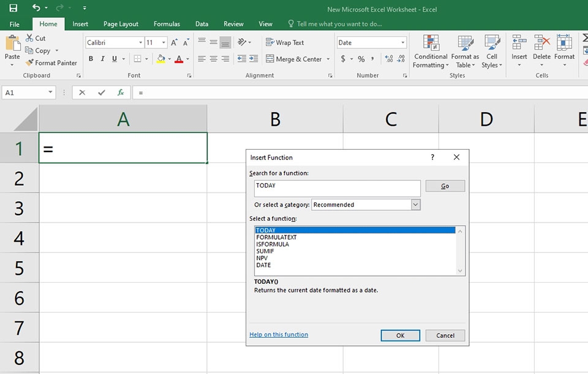Screen dimensions: 588x374
Task: Click the Search for a function field
Action: (x=337, y=188)
